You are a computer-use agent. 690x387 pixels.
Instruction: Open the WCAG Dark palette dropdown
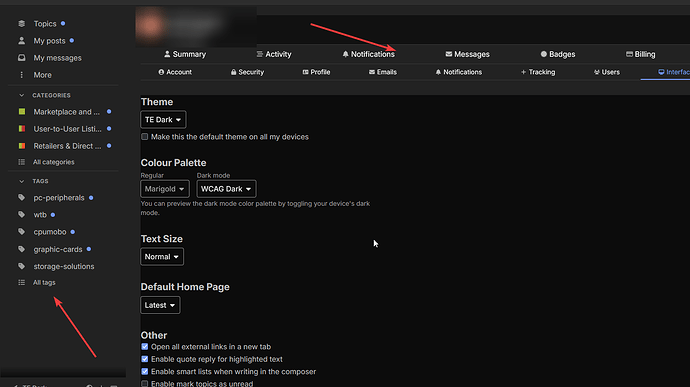pos(226,189)
